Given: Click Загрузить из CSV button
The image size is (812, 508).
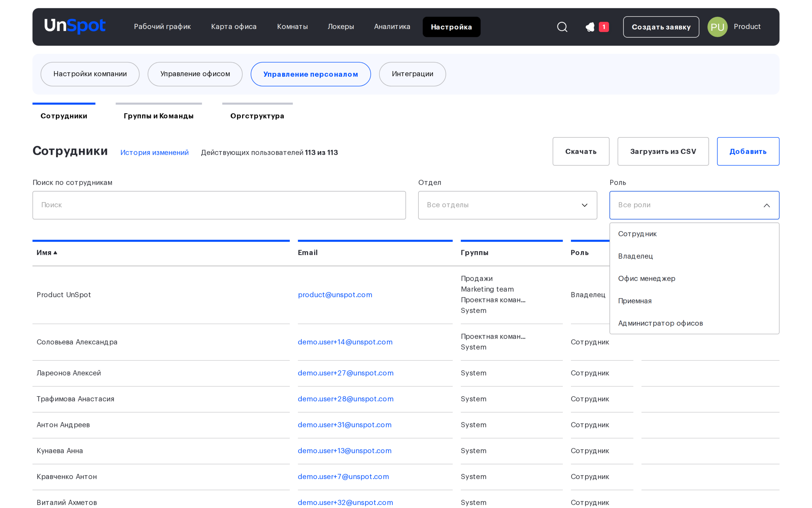Looking at the screenshot, I should click(x=663, y=151).
